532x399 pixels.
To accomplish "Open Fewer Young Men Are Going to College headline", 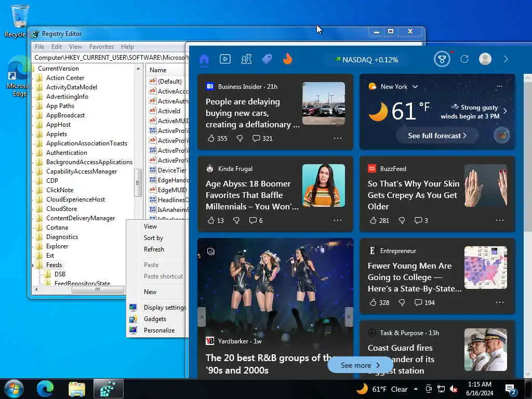I will point(414,277).
